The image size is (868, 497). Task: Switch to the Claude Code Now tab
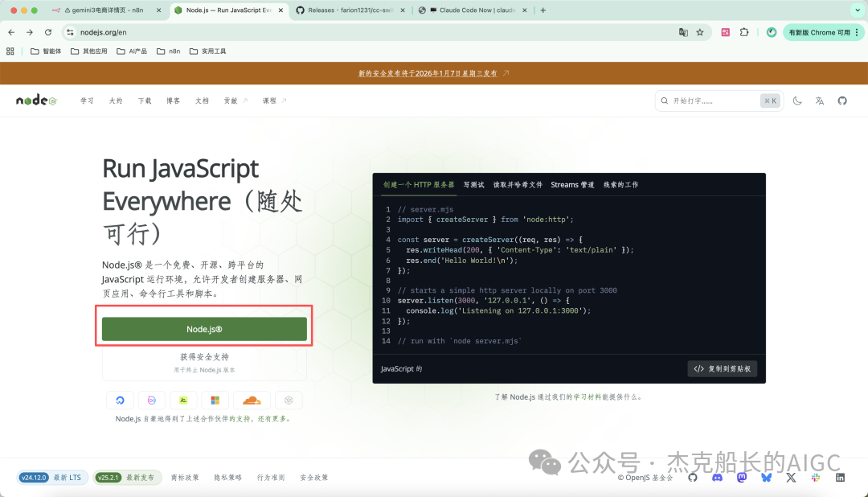(472, 10)
